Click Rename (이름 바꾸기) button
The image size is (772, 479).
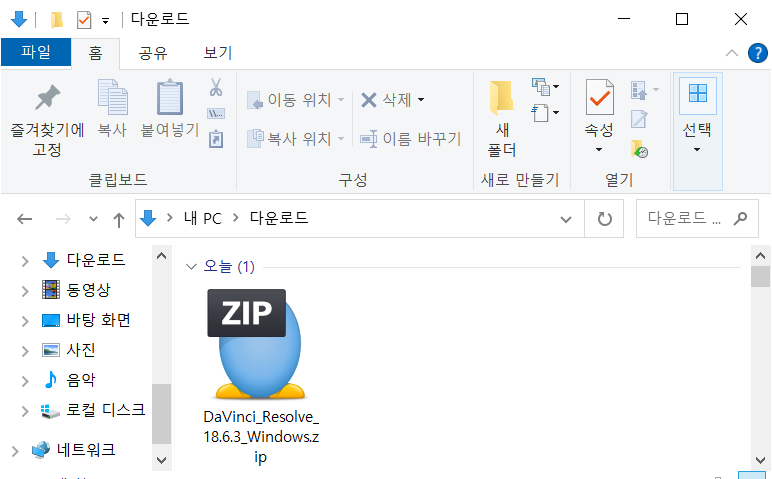(x=411, y=139)
